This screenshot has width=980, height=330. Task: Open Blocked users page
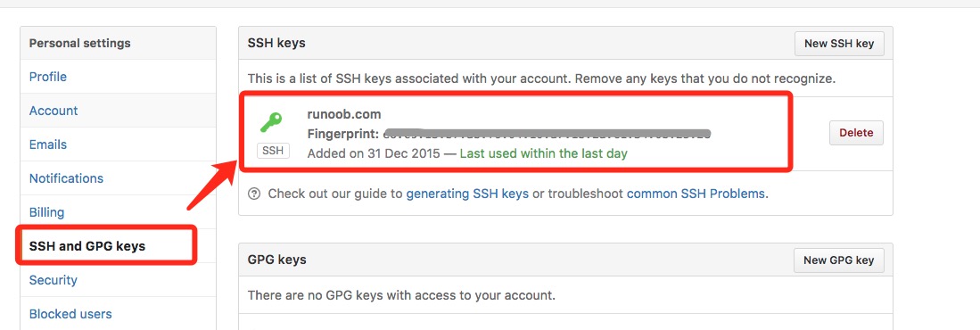tap(70, 314)
